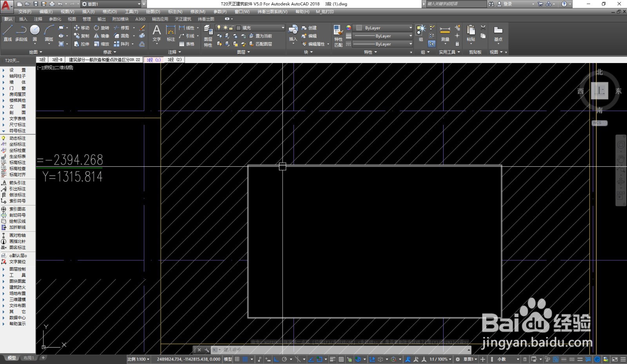Click the 旋转 (Rotate) tool
This screenshot has height=364, width=627.
[101, 28]
